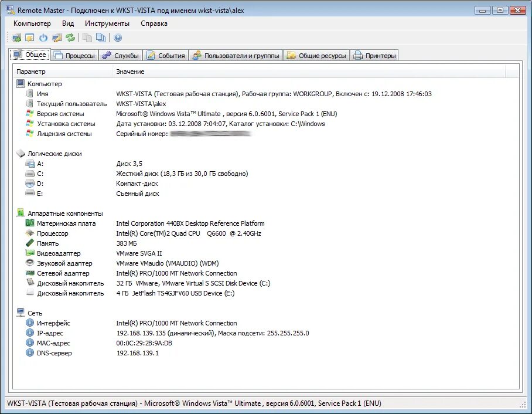
Task: Click the monitor icon beside Компьютер section
Action: pyautogui.click(x=21, y=83)
